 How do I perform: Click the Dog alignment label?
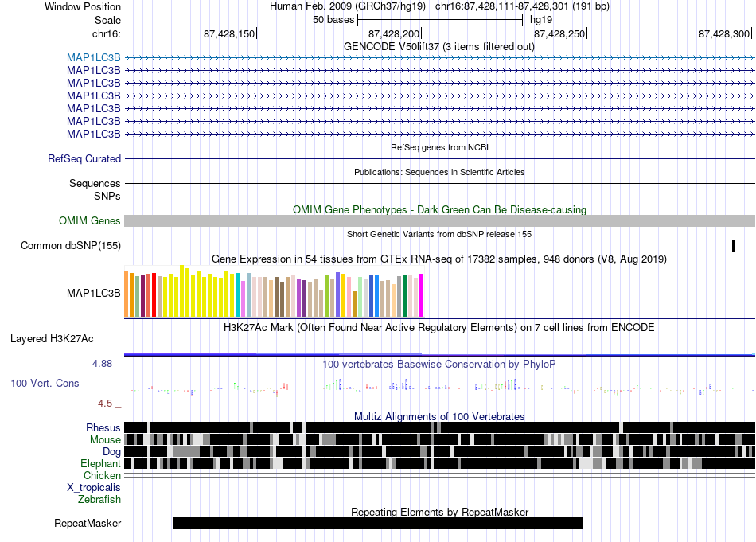[111, 452]
